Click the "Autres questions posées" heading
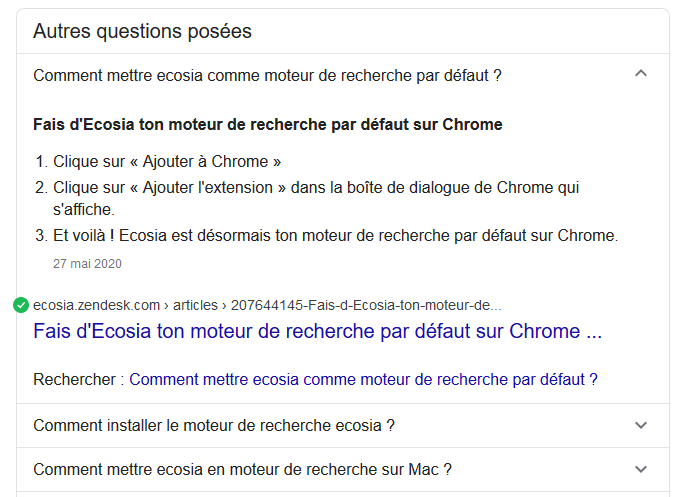 [x=142, y=31]
